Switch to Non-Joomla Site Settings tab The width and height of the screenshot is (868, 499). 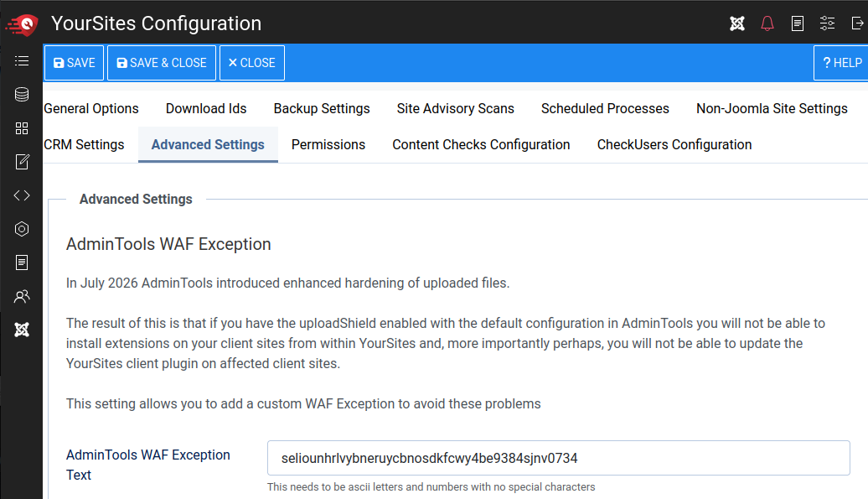point(772,108)
